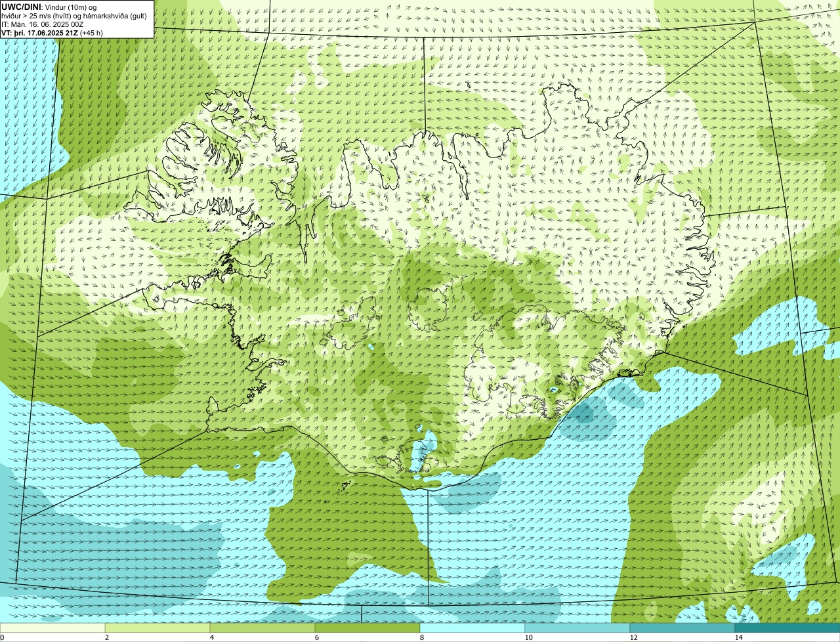This screenshot has height=642, width=840.
Task: Click the "IT: Mán. 16. 06. 2025 00Z" line
Action: [x=42, y=24]
